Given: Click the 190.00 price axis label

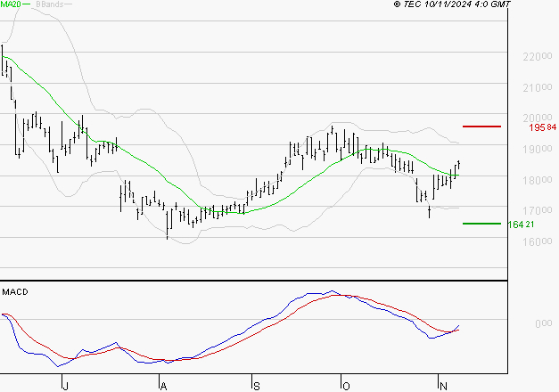Looking at the screenshot, I should click(x=538, y=149).
